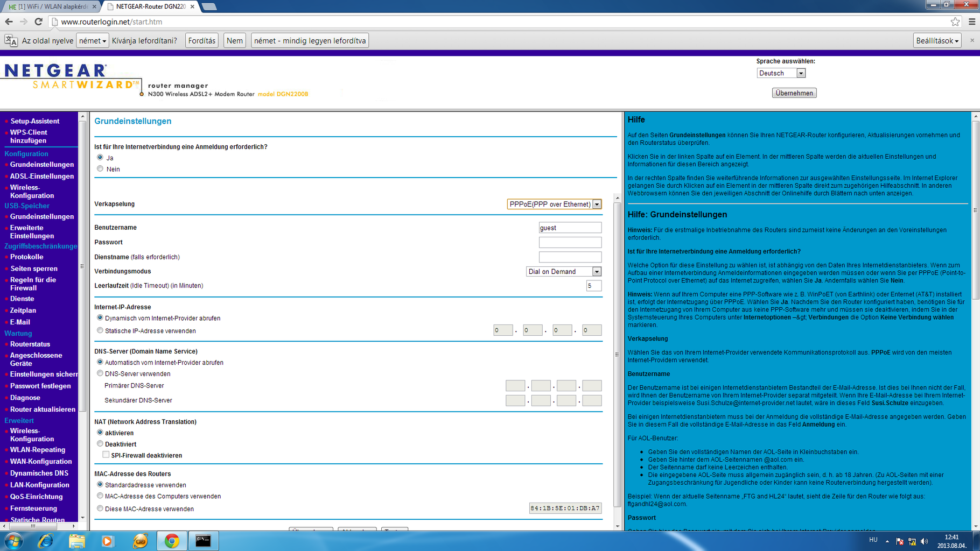Show hidden tray icons arrow
Screen dimensions: 980x551
[887, 541]
